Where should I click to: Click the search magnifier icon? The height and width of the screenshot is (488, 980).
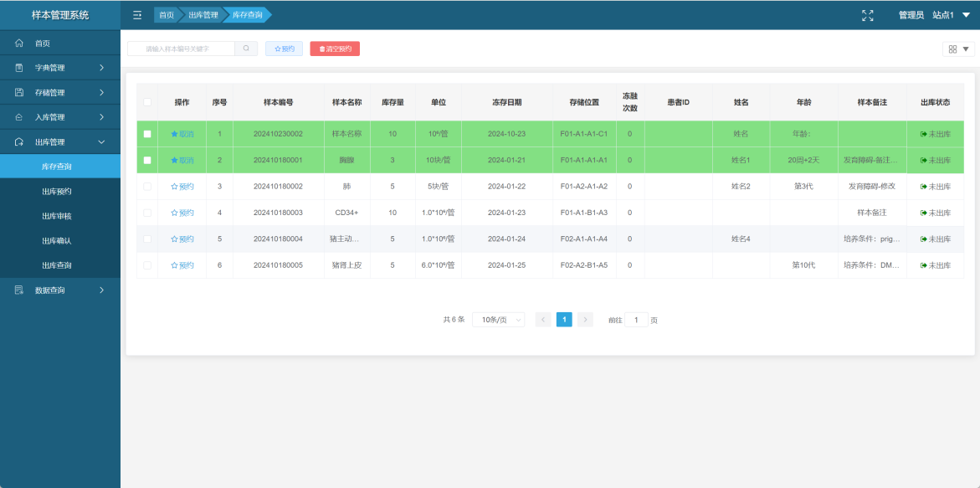point(246,49)
